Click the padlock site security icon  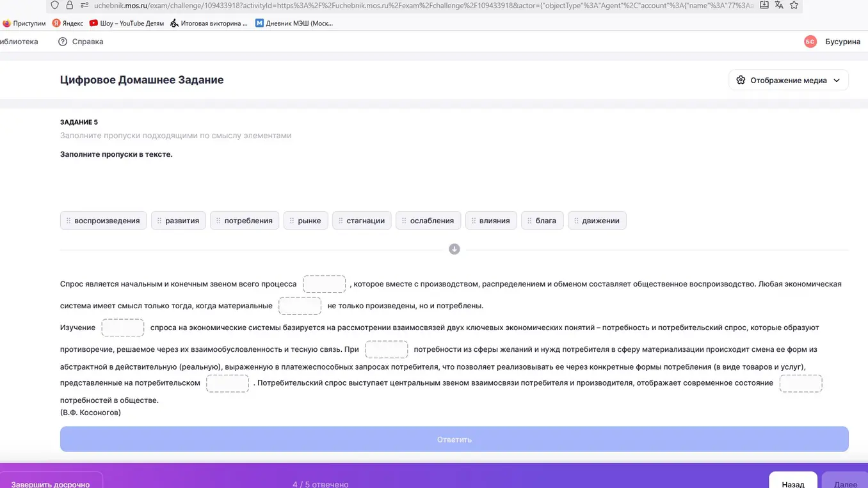pos(70,5)
